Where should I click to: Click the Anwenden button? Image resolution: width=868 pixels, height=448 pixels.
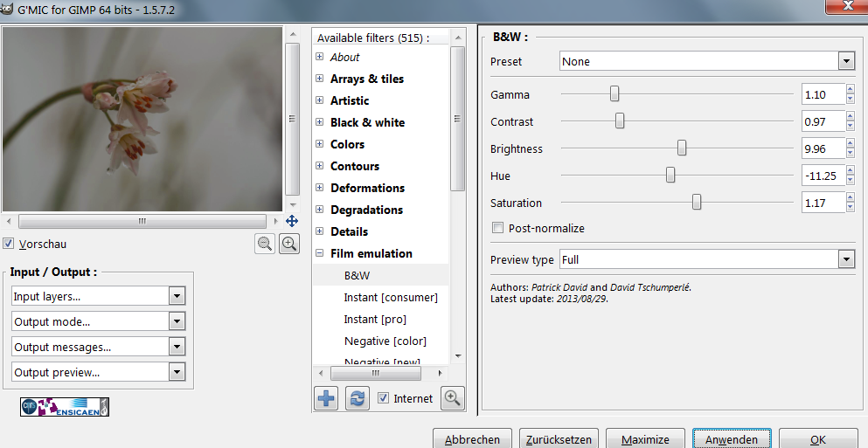click(x=732, y=439)
